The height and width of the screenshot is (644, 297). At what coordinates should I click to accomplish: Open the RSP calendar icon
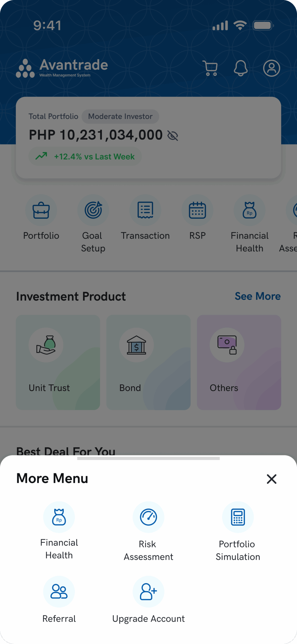[x=197, y=210]
